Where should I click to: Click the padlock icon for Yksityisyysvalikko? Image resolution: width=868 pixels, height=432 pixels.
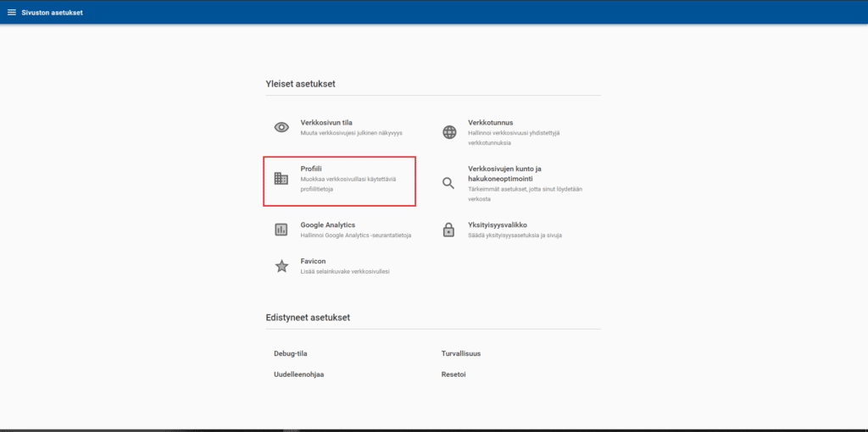click(x=450, y=230)
